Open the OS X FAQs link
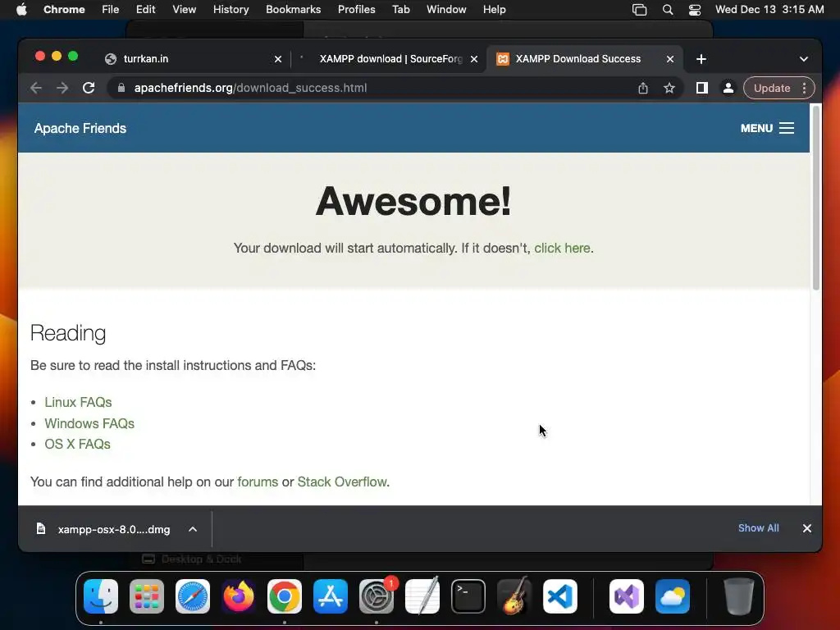This screenshot has height=630, width=840. (78, 444)
